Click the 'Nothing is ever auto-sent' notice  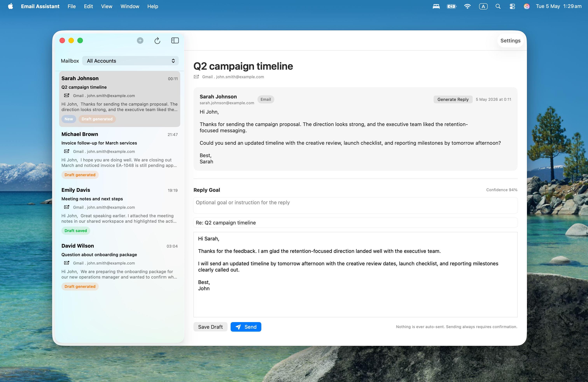pyautogui.click(x=457, y=327)
